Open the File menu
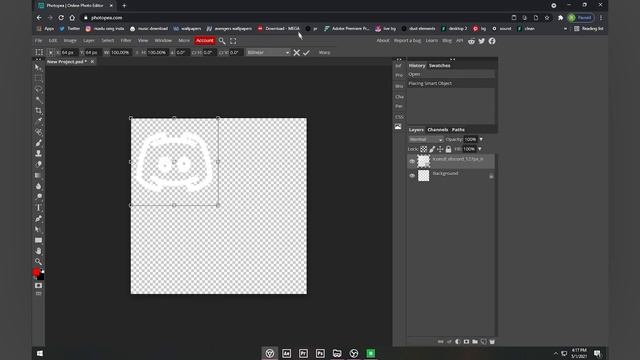This screenshot has width=640, height=360. coord(38,41)
